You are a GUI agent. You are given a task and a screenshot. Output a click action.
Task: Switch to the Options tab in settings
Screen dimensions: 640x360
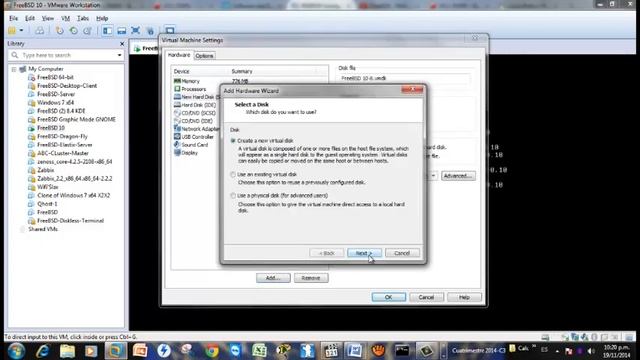click(204, 56)
